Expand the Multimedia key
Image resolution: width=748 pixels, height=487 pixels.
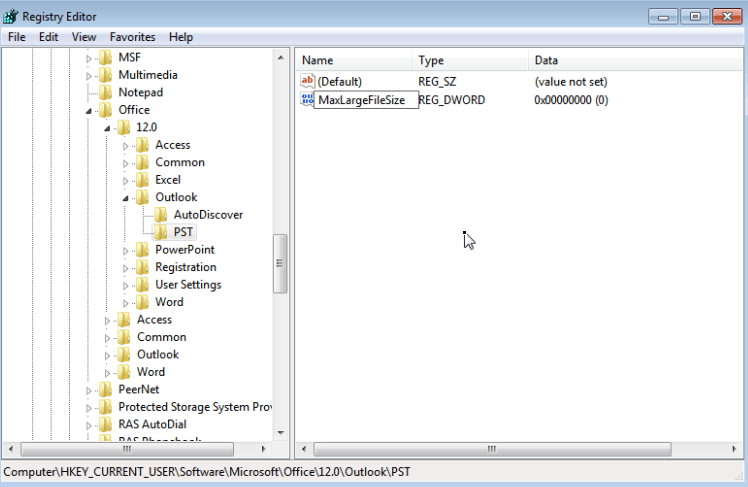[x=89, y=76]
